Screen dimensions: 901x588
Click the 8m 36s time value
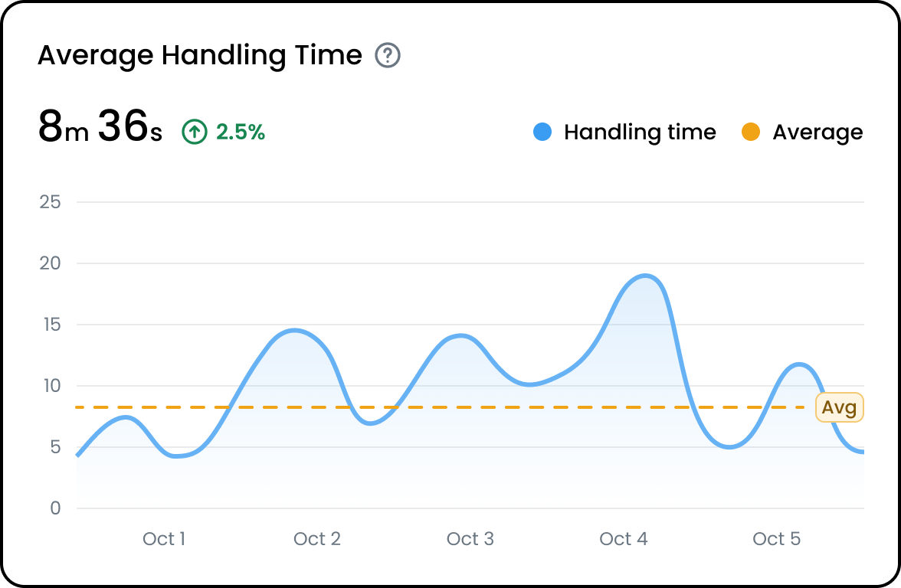(x=100, y=127)
